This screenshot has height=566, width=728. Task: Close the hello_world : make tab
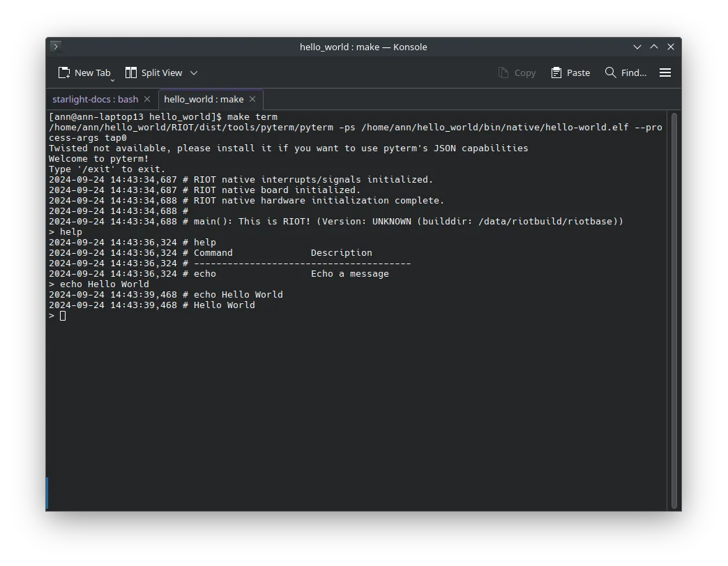pyautogui.click(x=252, y=99)
